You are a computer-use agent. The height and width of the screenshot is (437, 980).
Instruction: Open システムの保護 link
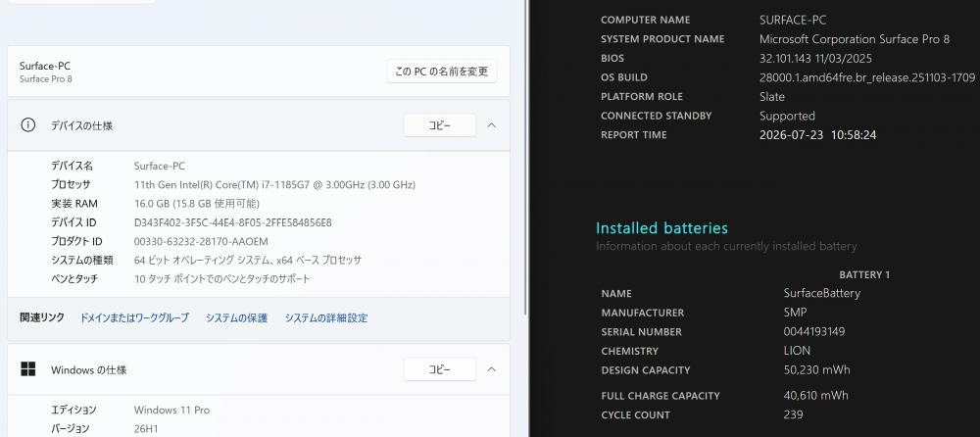click(x=237, y=317)
